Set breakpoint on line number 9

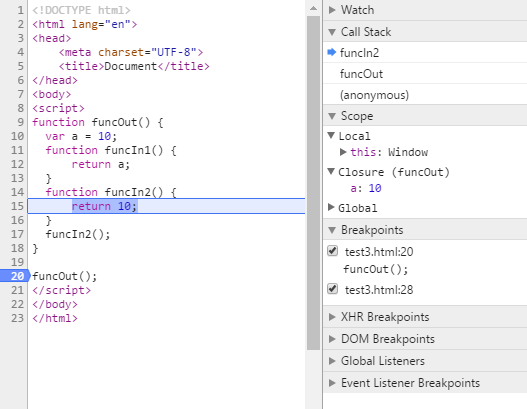tap(20, 122)
